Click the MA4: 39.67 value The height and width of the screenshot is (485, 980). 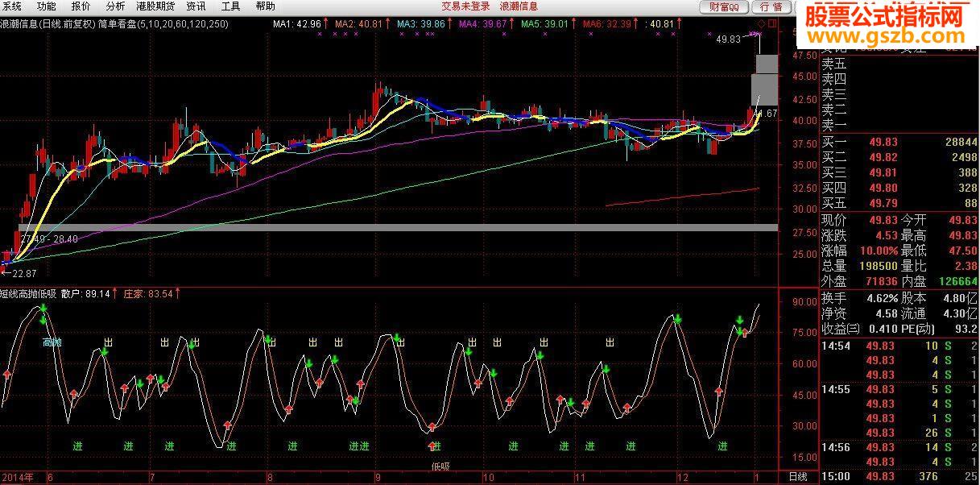point(483,24)
